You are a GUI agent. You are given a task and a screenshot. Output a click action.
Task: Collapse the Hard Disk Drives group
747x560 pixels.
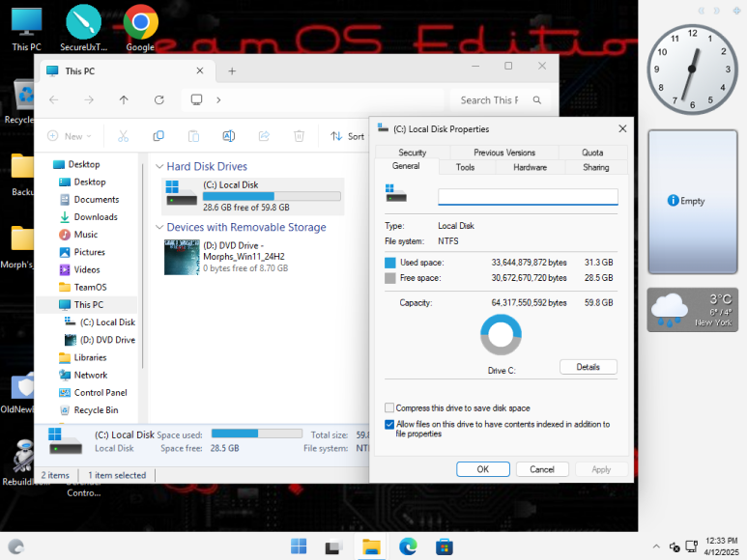coord(159,166)
